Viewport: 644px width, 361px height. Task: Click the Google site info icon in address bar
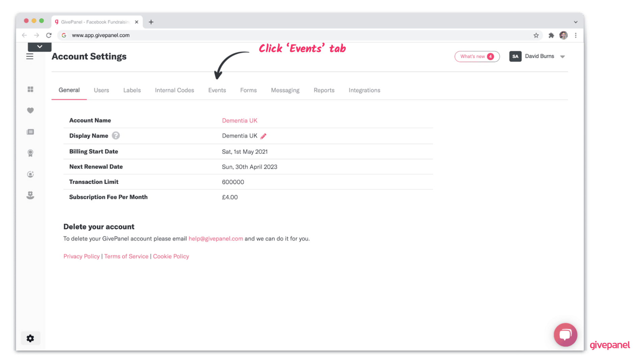pos(64,35)
